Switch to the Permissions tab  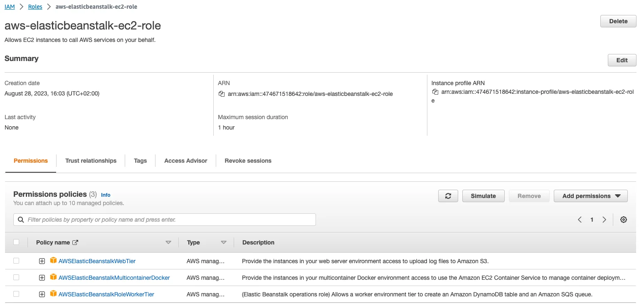31,161
